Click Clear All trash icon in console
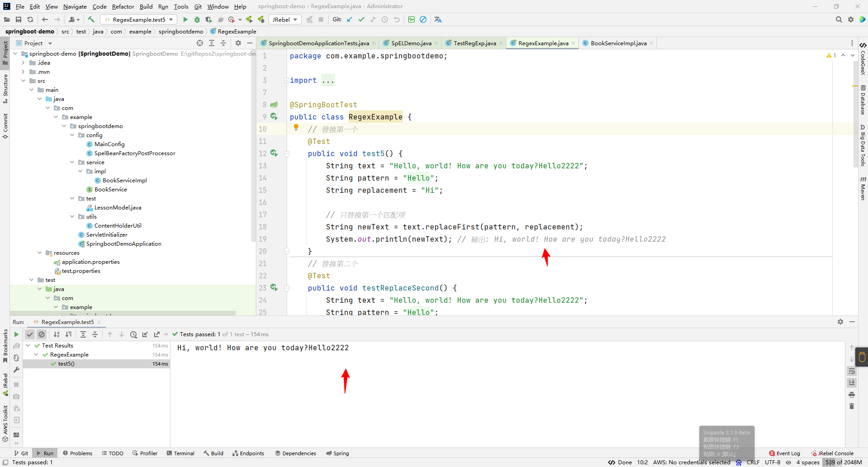The height and width of the screenshot is (467, 868). [852, 406]
